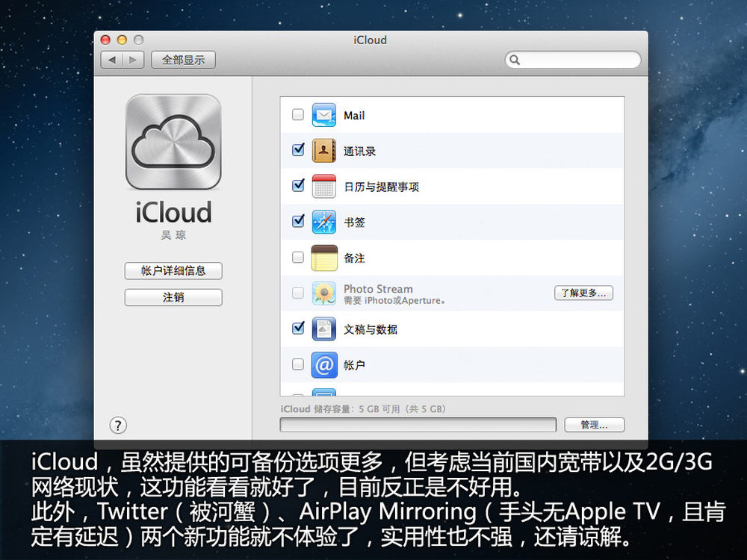This screenshot has width=747, height=560.
Task: Click the Contacts (通讯录) book icon
Action: point(324,151)
